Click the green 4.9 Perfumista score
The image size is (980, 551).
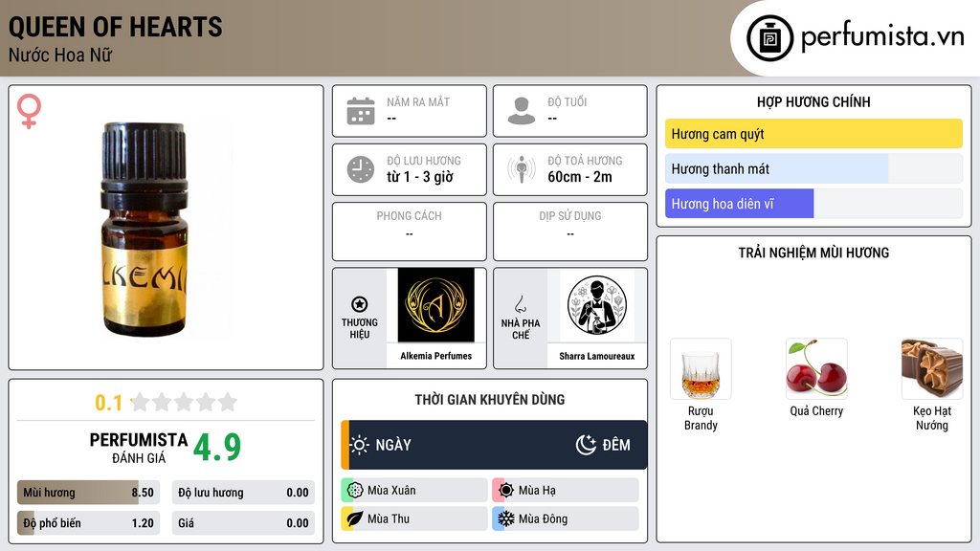(x=217, y=447)
